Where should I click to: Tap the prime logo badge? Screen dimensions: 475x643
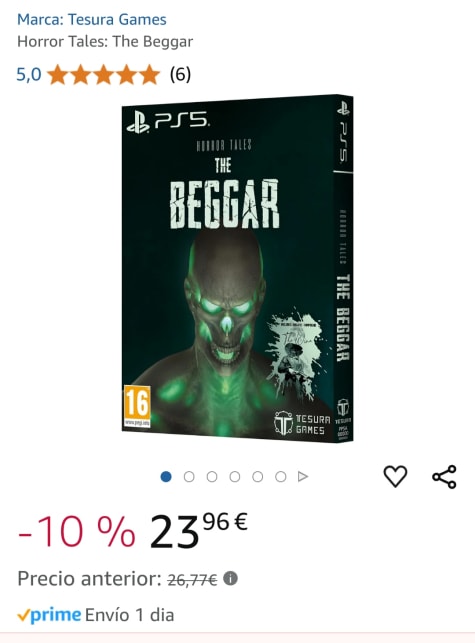tap(49, 615)
